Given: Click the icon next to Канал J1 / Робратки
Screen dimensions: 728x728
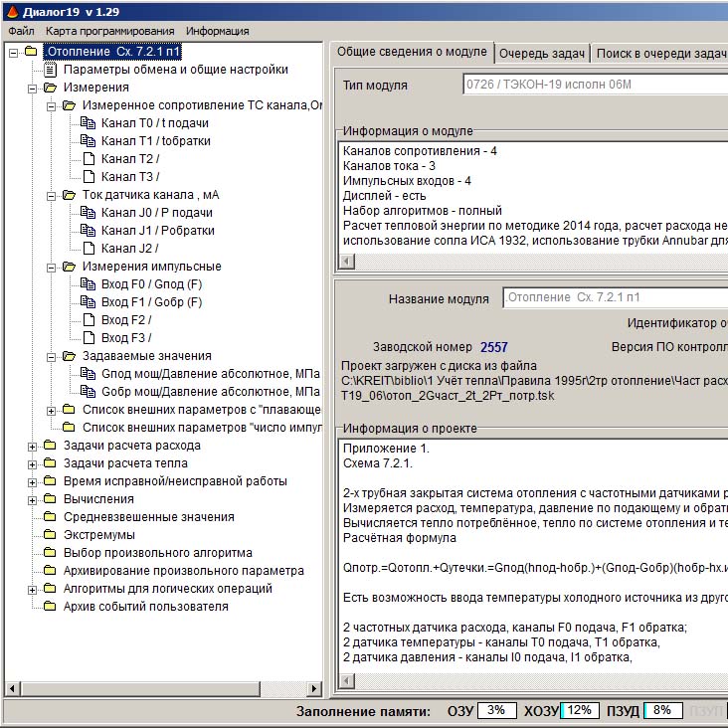Looking at the screenshot, I should click(88, 231).
